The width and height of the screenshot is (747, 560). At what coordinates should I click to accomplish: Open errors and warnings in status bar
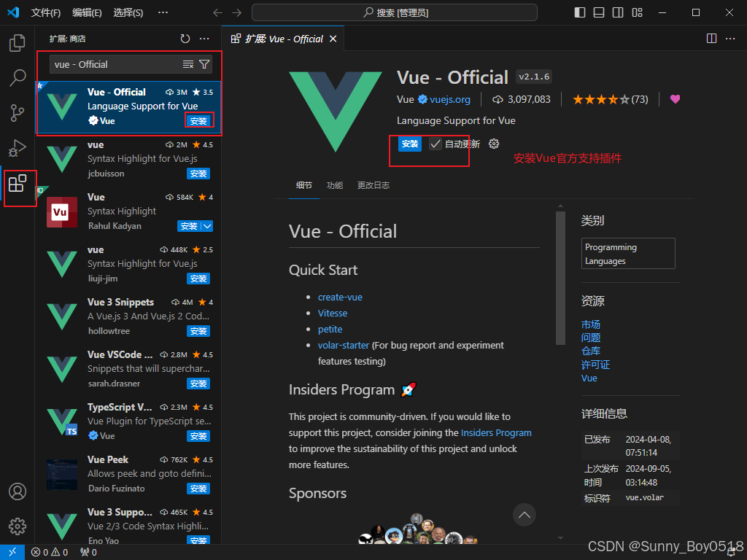[50, 553]
